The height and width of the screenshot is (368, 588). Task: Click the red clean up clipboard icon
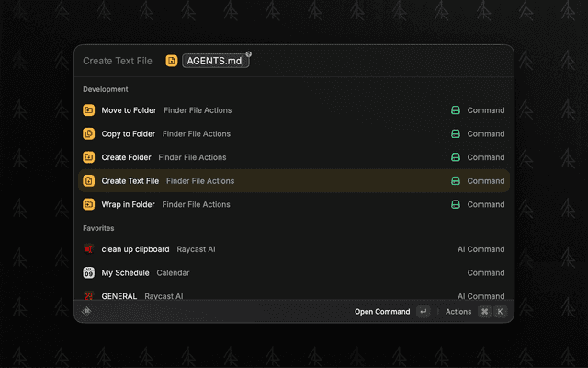pyautogui.click(x=89, y=249)
